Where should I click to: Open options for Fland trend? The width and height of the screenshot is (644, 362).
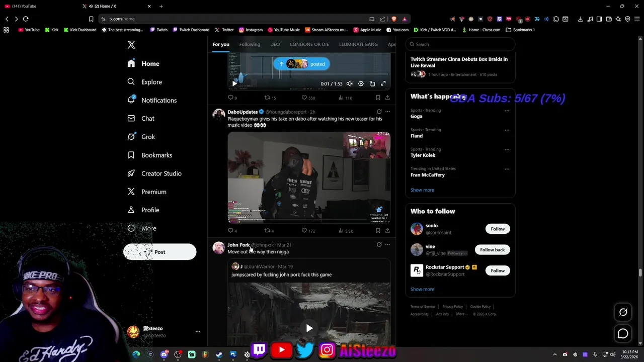507,130
